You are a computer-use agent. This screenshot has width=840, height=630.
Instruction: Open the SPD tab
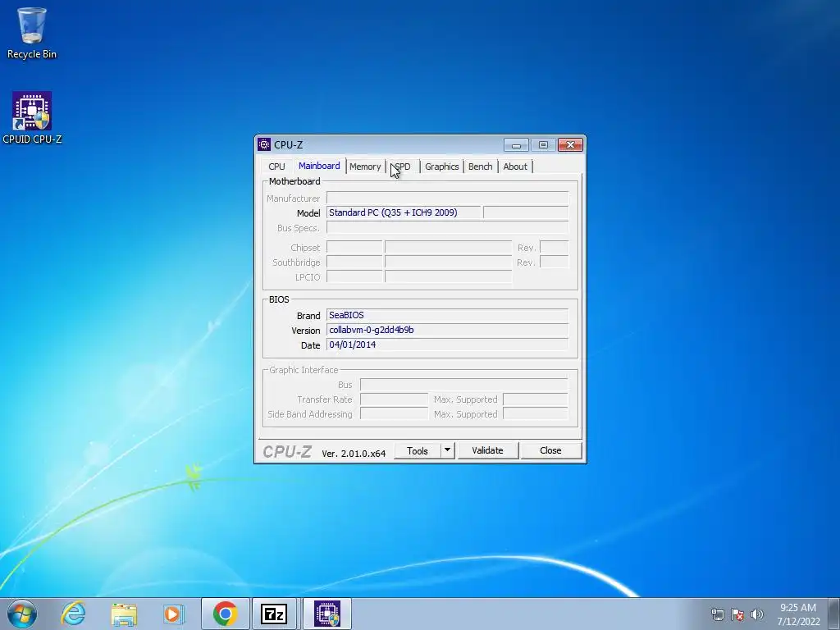coord(402,167)
